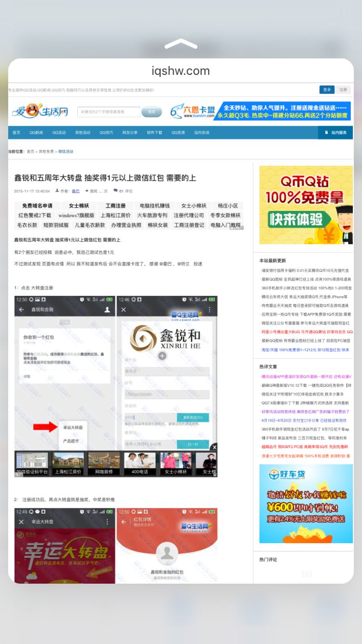Open the QQ活动 navigation tab
Screen dimensions: 362x644
tap(59, 132)
